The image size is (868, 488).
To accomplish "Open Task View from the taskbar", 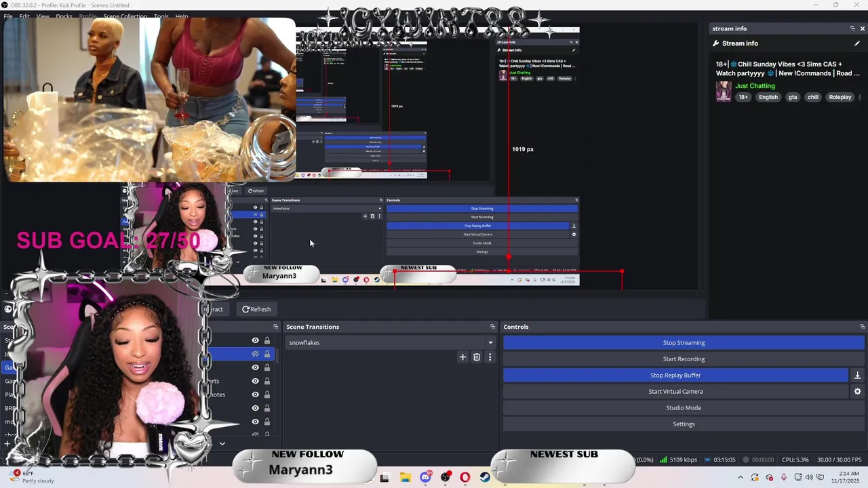I will (384, 477).
